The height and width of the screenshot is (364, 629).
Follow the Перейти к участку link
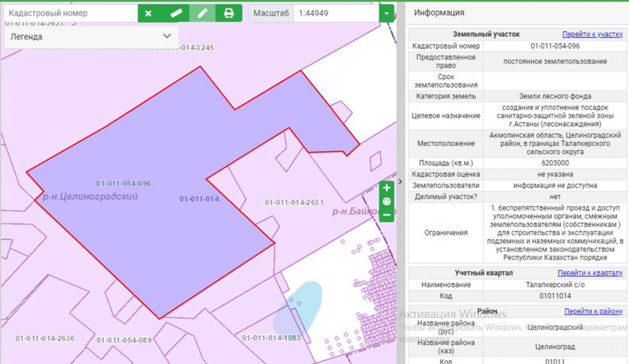(x=593, y=34)
